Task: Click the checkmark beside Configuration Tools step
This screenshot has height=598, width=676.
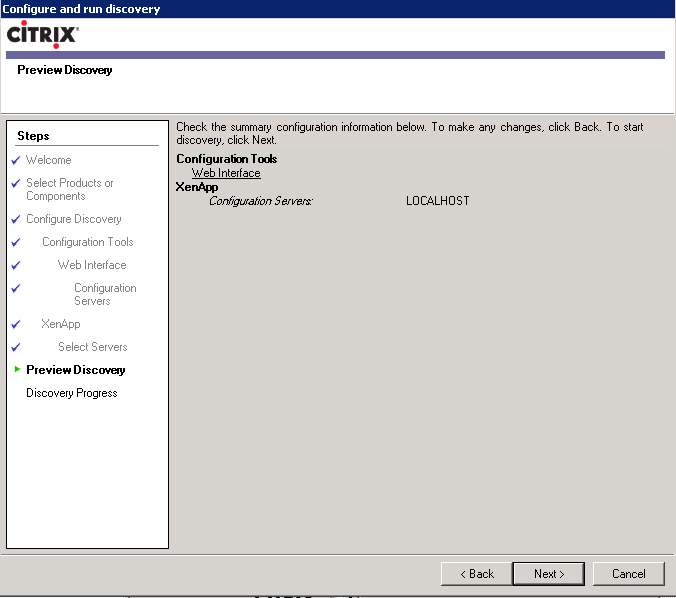Action: pyautogui.click(x=16, y=242)
